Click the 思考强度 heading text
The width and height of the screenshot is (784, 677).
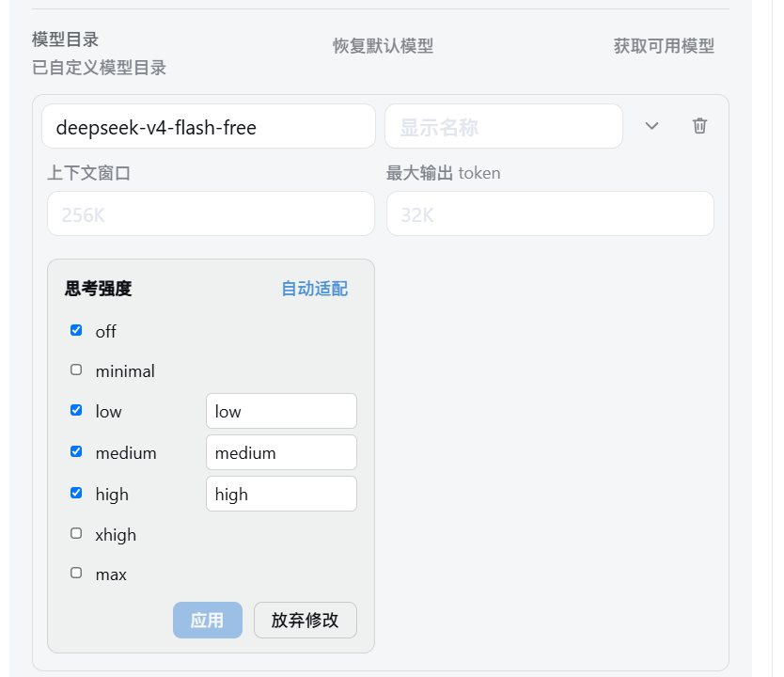[x=98, y=289]
